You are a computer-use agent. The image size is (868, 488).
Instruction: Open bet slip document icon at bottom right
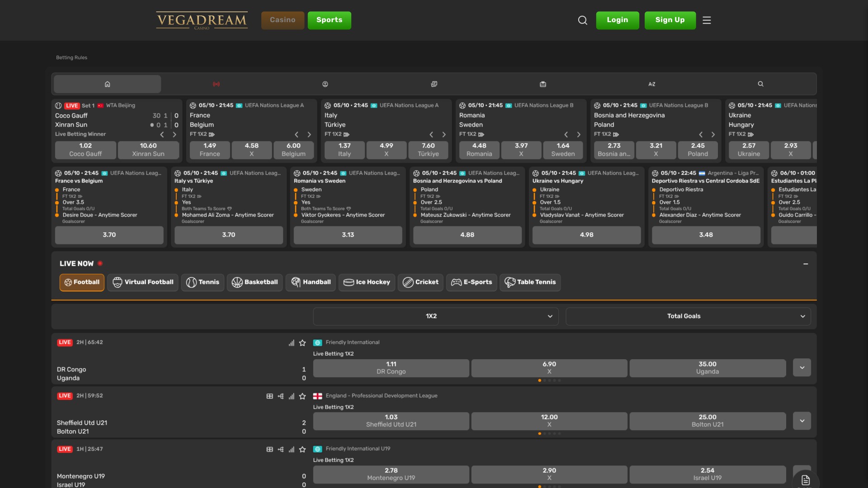click(806, 480)
